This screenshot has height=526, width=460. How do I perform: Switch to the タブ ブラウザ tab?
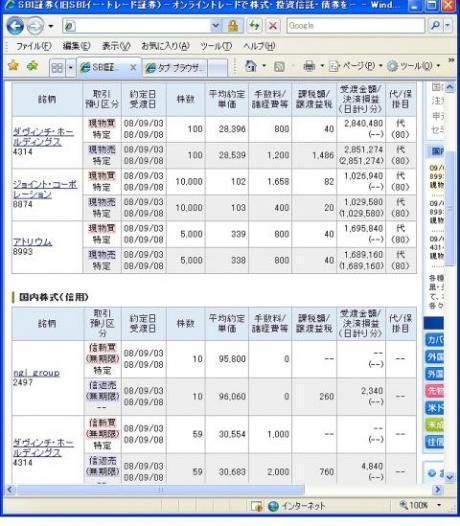click(174, 68)
